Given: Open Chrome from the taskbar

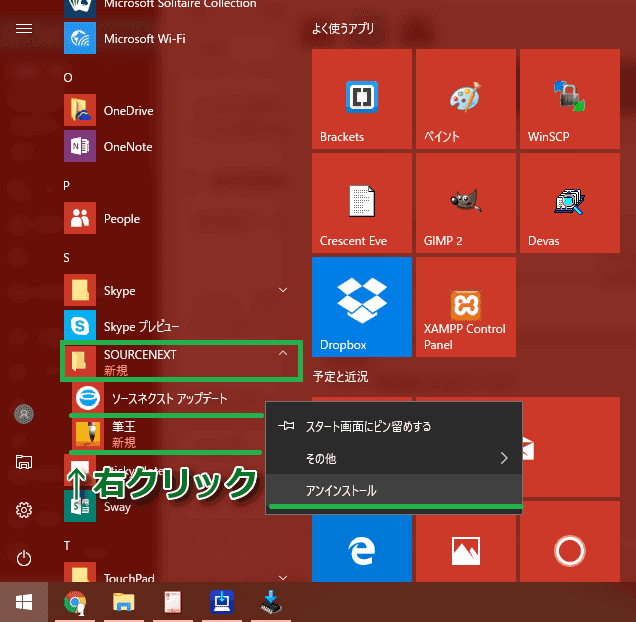Looking at the screenshot, I should pos(75,602).
